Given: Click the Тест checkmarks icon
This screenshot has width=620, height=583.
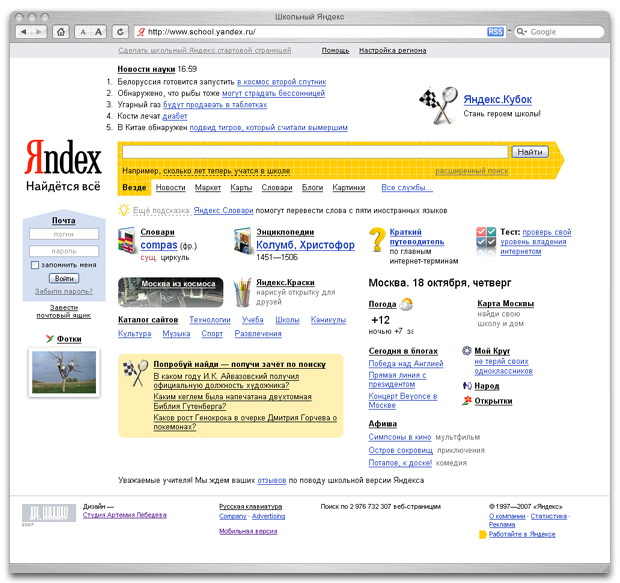Looking at the screenshot, I should click(x=486, y=239).
